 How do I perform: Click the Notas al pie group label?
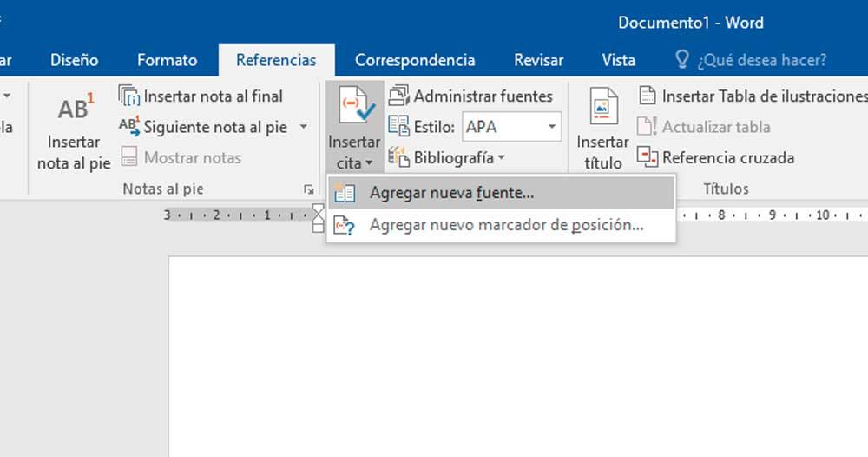point(163,189)
